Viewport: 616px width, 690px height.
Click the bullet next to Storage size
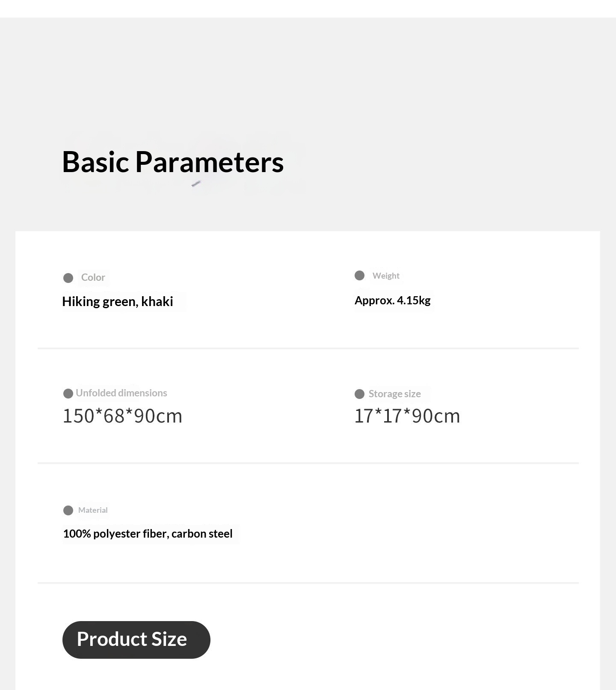pos(359,394)
